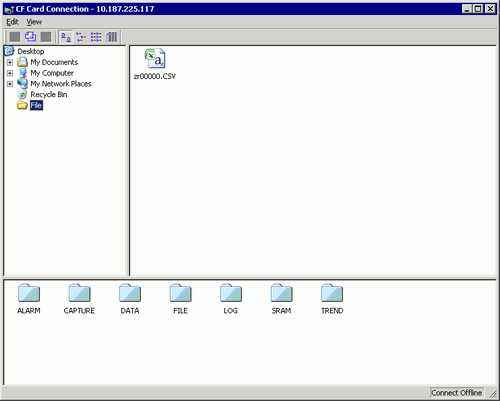Select the ALARM folder on CF card

click(x=29, y=299)
